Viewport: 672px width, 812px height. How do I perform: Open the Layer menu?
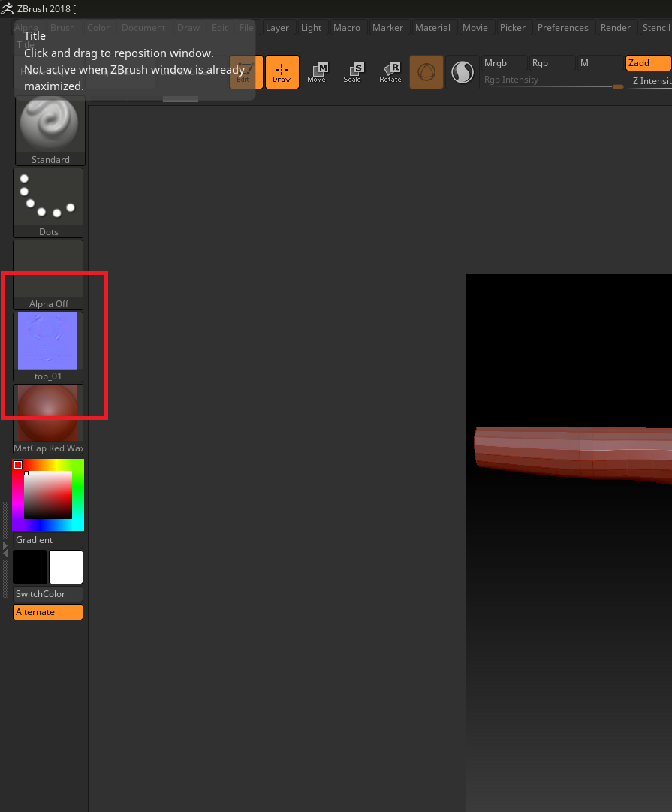(x=278, y=28)
